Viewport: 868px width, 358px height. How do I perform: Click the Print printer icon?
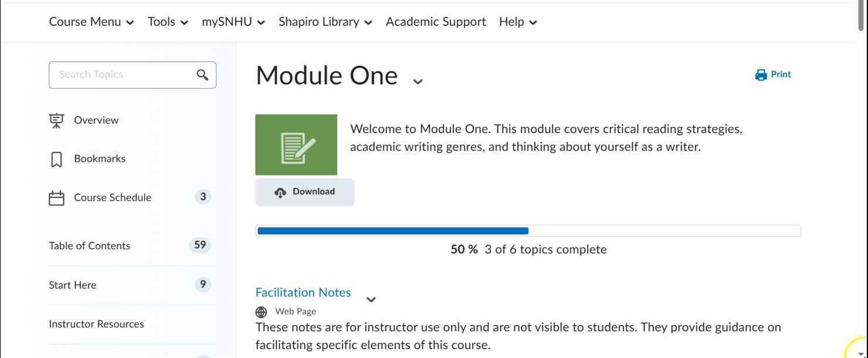pos(761,75)
